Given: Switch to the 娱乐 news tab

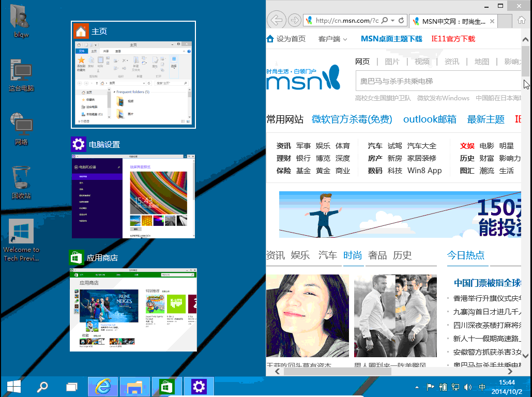Looking at the screenshot, I should [300, 255].
